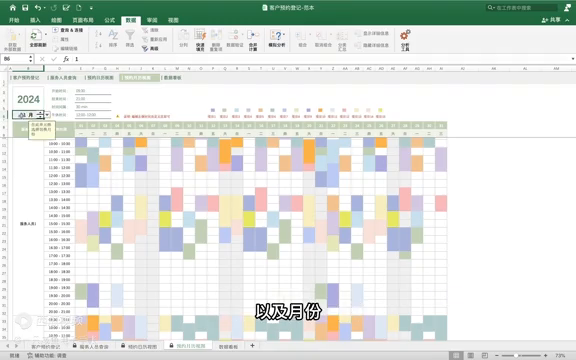Cancel formula entry with the X icon

(x=42, y=59)
